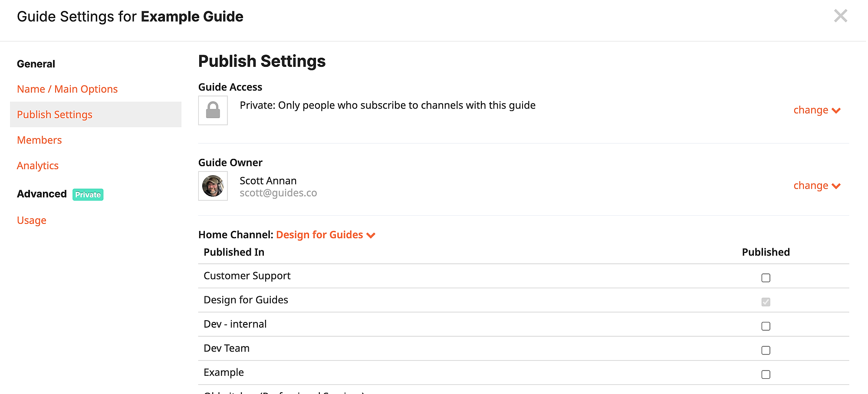868x394 pixels.
Task: Open change dropdown for Guide Owner
Action: click(817, 186)
